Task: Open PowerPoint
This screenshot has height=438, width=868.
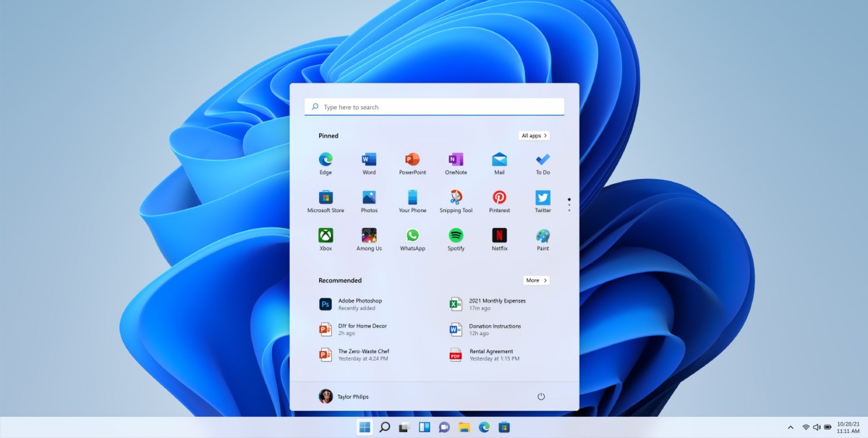Action: [412, 161]
